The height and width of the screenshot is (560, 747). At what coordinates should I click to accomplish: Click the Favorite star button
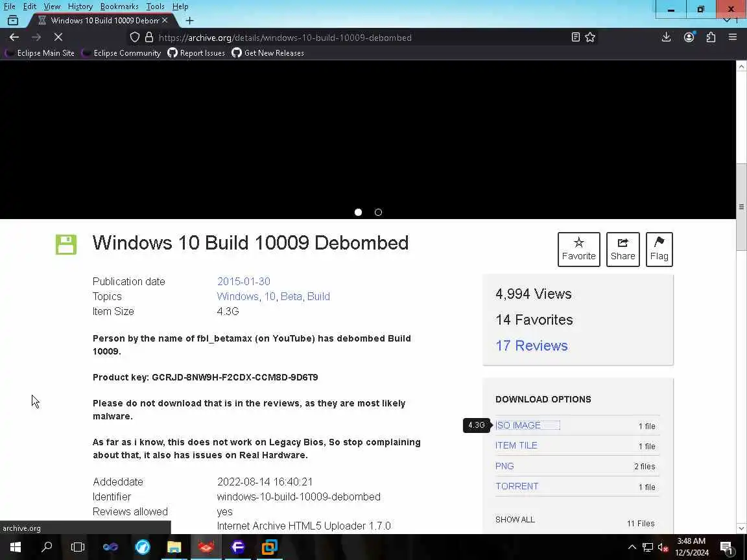[x=579, y=250]
